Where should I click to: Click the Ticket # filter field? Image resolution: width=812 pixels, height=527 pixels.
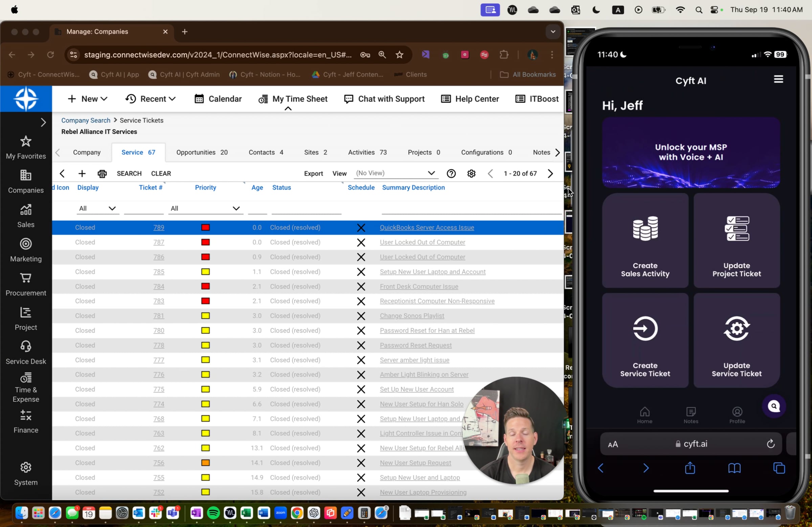tap(144, 208)
